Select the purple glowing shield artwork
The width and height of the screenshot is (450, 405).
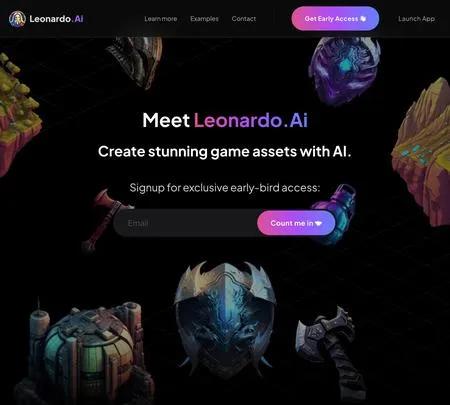coord(344,69)
